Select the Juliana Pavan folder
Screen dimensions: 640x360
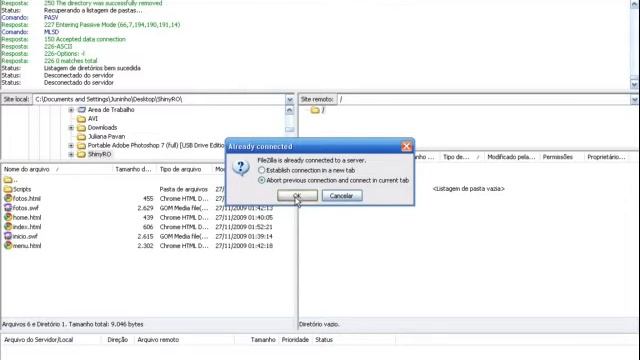(x=106, y=137)
